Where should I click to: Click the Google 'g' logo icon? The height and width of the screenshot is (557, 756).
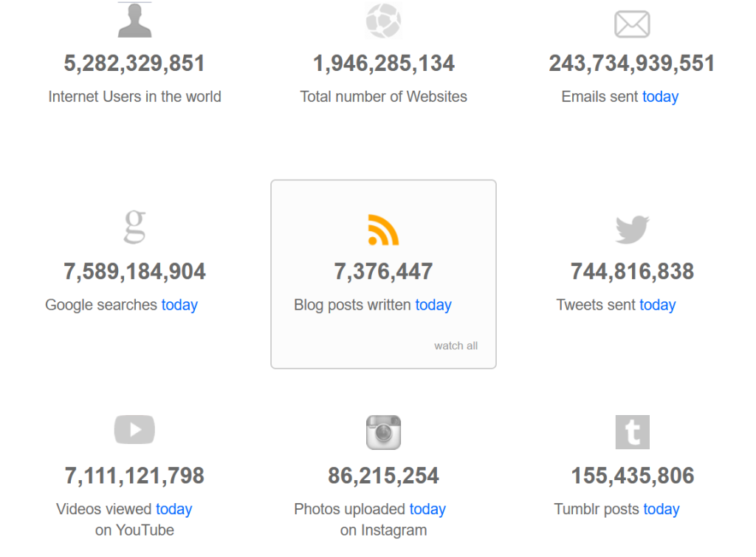coord(134,227)
